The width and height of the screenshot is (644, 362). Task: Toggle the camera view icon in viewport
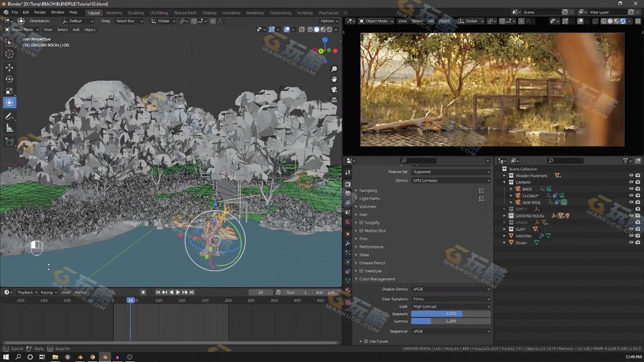(334, 89)
